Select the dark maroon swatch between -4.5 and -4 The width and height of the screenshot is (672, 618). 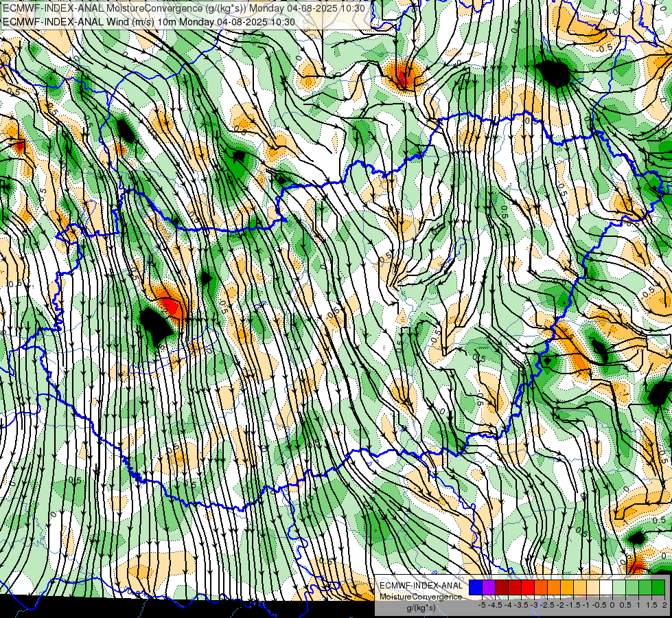(502, 588)
